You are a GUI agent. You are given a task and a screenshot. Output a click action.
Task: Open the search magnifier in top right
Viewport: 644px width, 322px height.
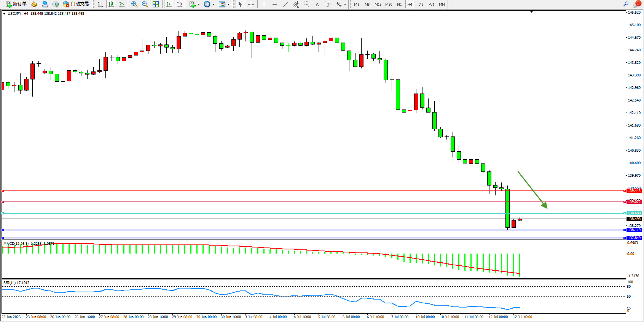pos(626,4)
